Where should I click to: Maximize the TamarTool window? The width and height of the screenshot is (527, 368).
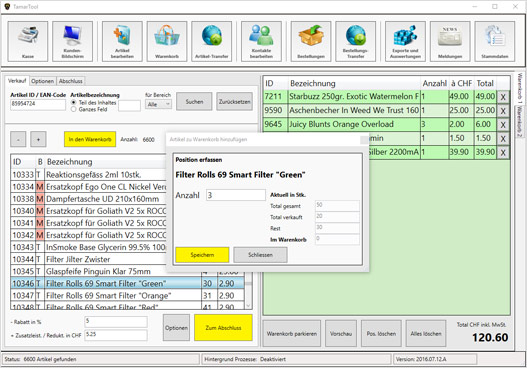click(495, 6)
